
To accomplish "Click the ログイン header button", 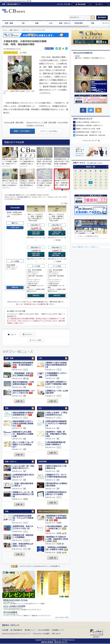I will click(99, 4).
